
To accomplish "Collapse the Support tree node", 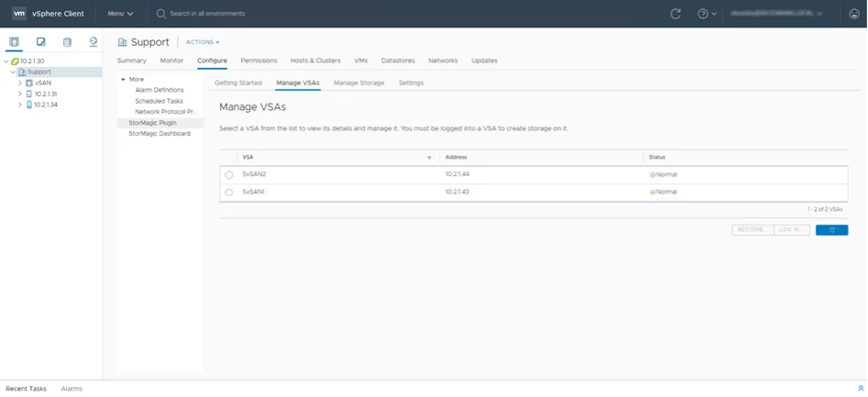I will point(13,72).
